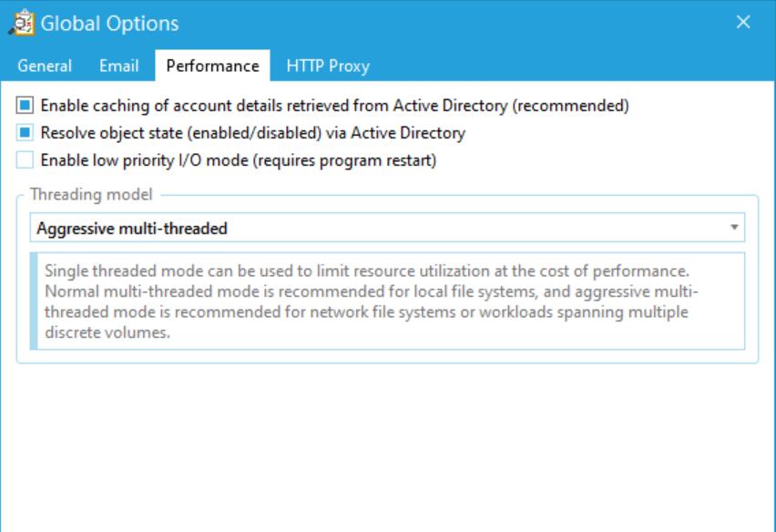
Task: Click the 'Enable low priority I/O mode' label
Action: point(239,161)
